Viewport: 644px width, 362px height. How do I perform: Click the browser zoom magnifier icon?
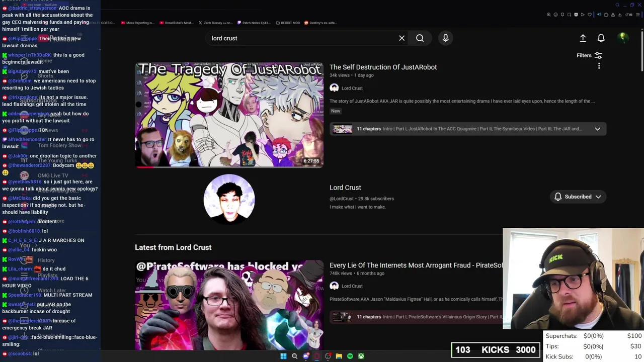(549, 15)
